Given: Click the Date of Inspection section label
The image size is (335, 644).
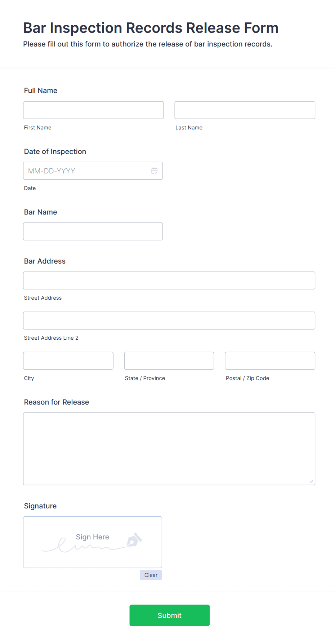Looking at the screenshot, I should coord(55,151).
